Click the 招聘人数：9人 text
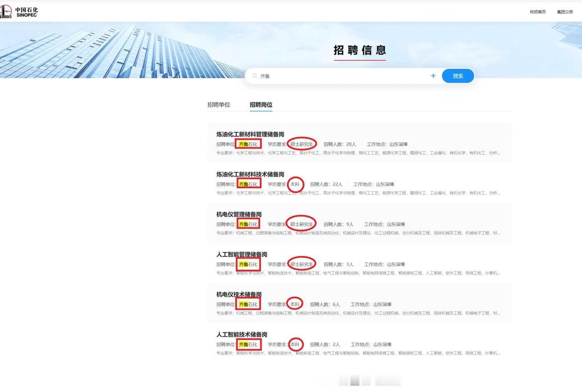Screen dimensions: 582x392 coord(338,224)
